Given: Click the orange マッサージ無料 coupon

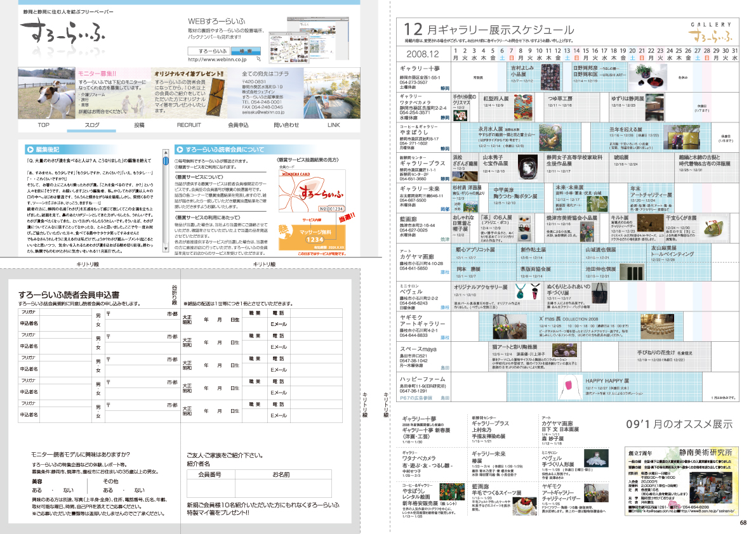Looking at the screenshot, I should tap(312, 236).
